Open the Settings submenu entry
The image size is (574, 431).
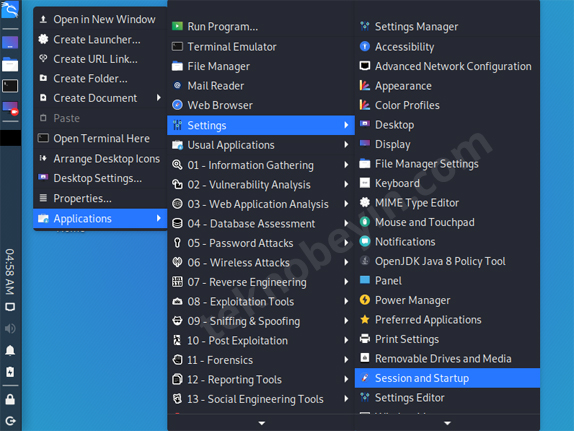coord(261,125)
